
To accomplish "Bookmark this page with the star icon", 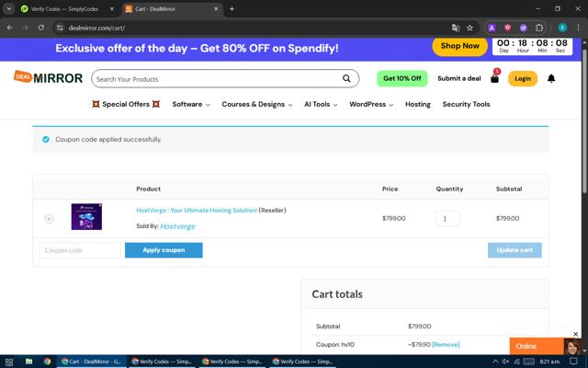I will tap(469, 28).
